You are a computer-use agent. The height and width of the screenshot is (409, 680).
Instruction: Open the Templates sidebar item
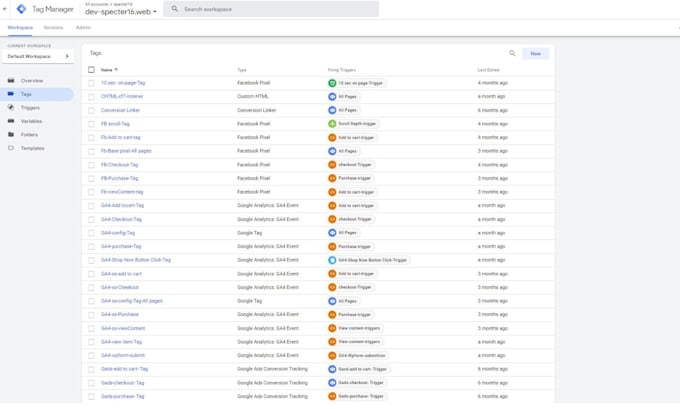[33, 148]
